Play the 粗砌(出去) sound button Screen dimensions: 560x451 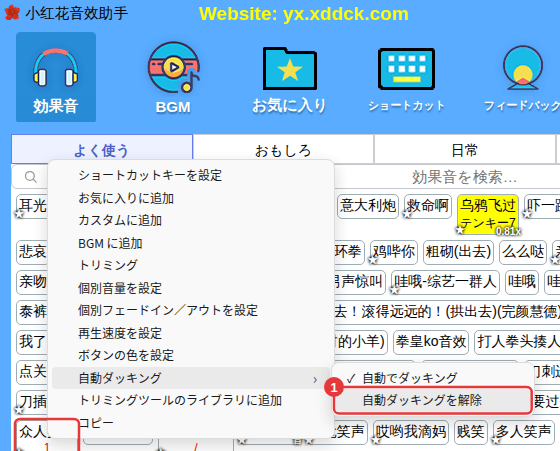(x=458, y=252)
